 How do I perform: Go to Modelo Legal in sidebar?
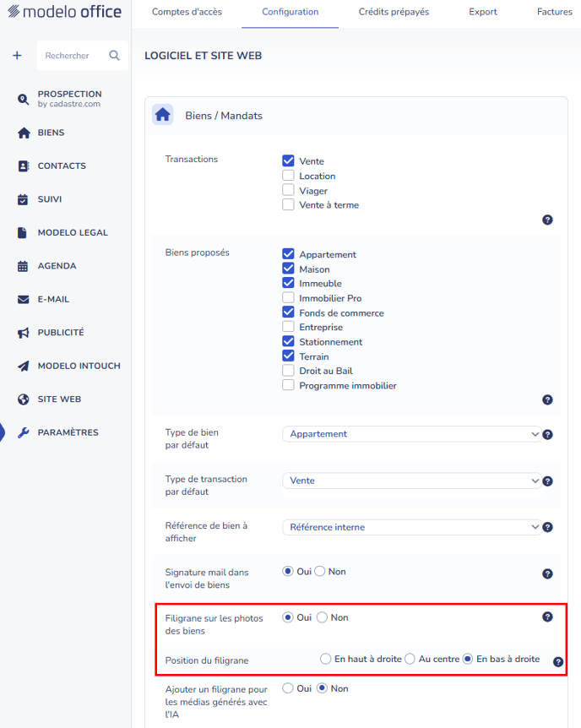73,233
